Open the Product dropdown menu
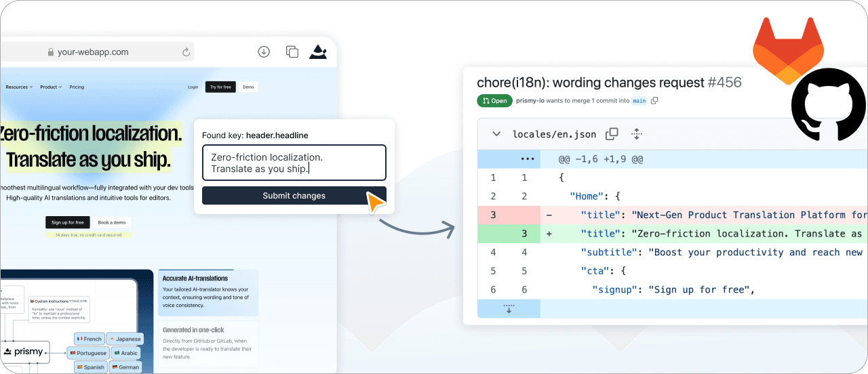Image resolution: width=868 pixels, height=374 pixels. [51, 87]
